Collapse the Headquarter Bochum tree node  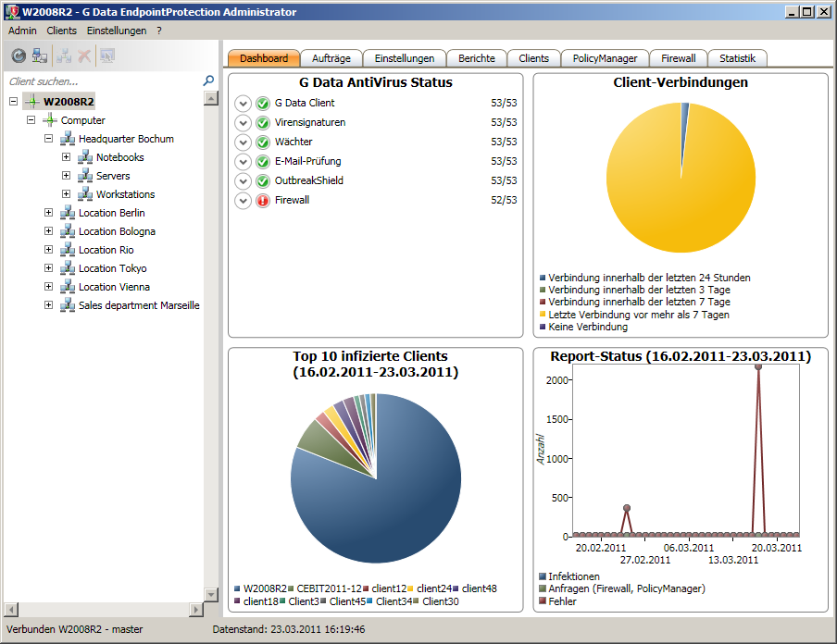(49, 139)
